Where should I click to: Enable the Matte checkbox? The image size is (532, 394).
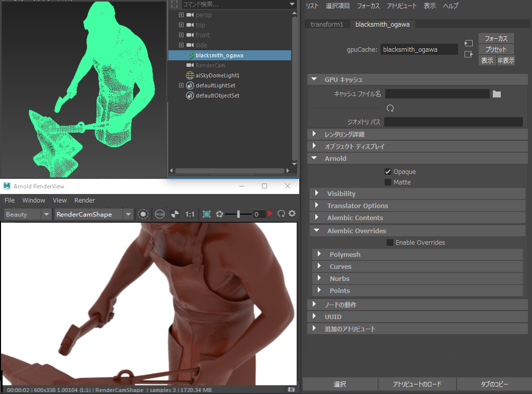click(388, 182)
